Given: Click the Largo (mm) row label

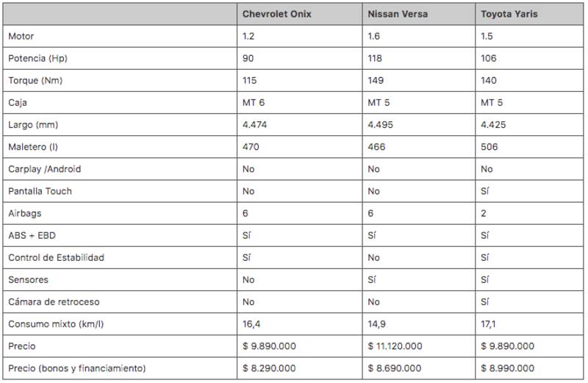Looking at the screenshot, I should coord(32,124).
